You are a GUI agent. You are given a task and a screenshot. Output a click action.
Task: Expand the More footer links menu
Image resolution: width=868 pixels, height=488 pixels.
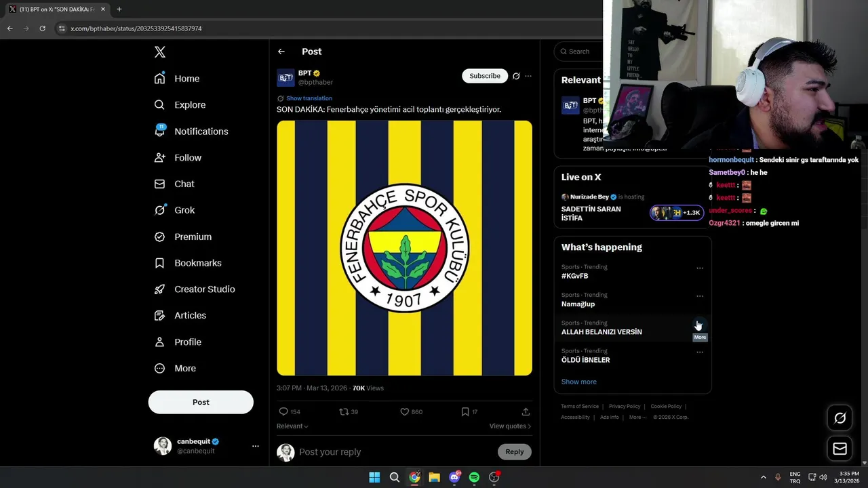tap(637, 418)
